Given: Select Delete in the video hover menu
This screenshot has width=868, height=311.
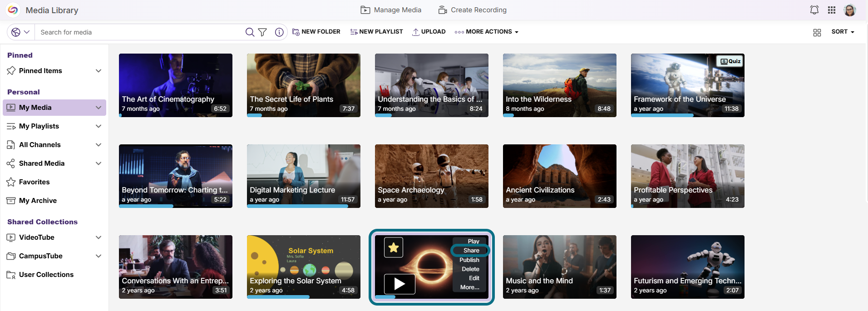Looking at the screenshot, I should 471,269.
